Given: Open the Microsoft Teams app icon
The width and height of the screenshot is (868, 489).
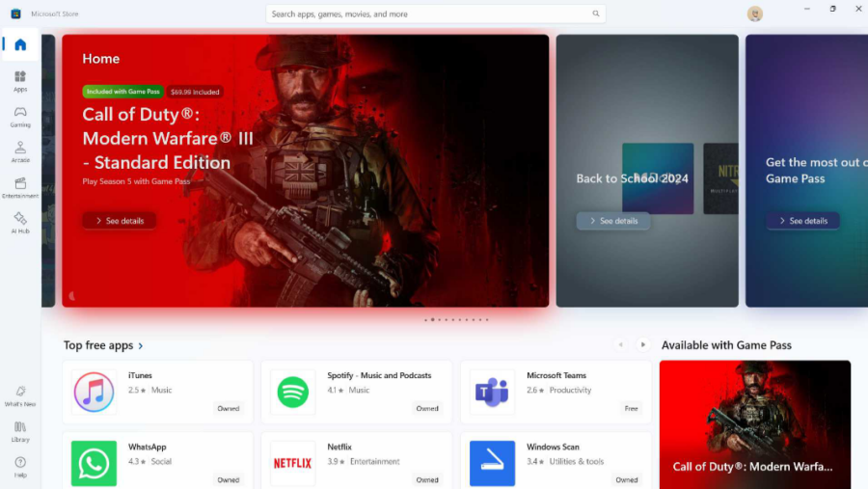Looking at the screenshot, I should click(x=492, y=393).
